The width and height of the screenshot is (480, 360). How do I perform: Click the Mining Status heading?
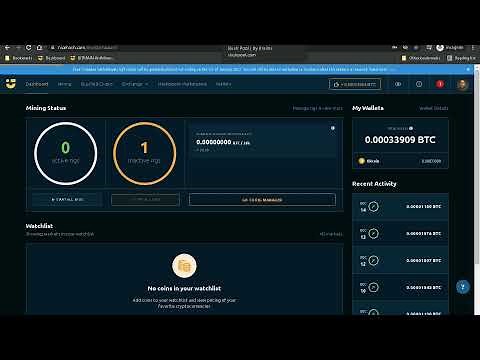(46, 108)
